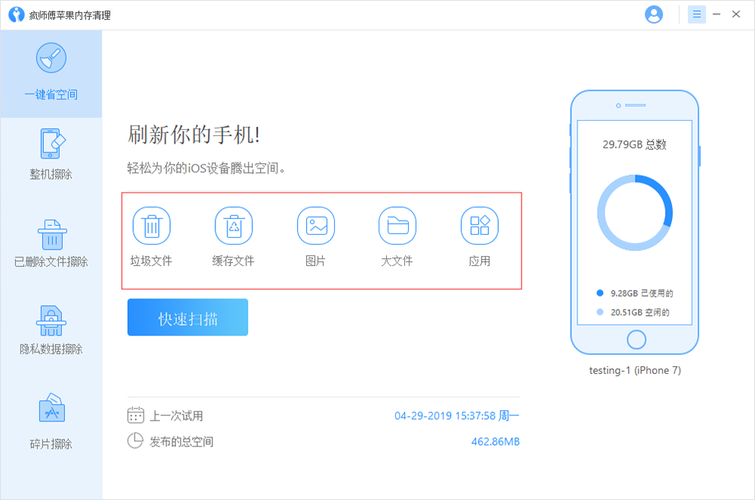Click the 大文件 folder icon
The height and width of the screenshot is (500, 755).
click(x=398, y=225)
